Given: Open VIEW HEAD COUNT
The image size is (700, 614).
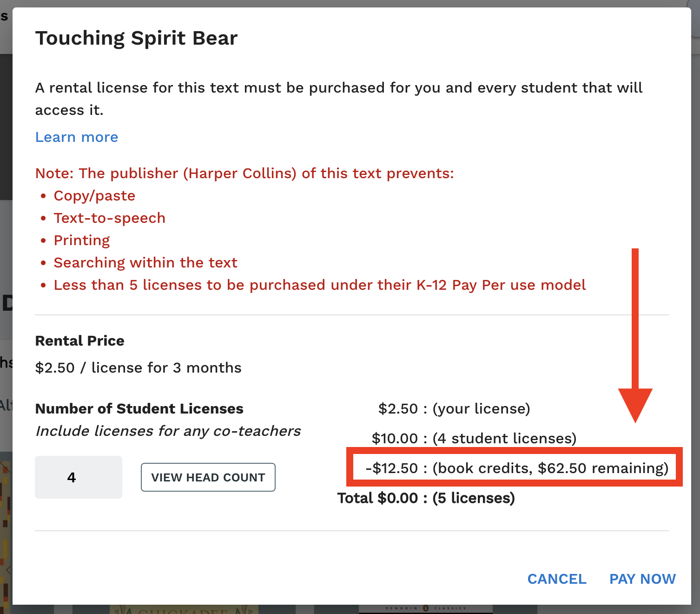Looking at the screenshot, I should (x=208, y=477).
